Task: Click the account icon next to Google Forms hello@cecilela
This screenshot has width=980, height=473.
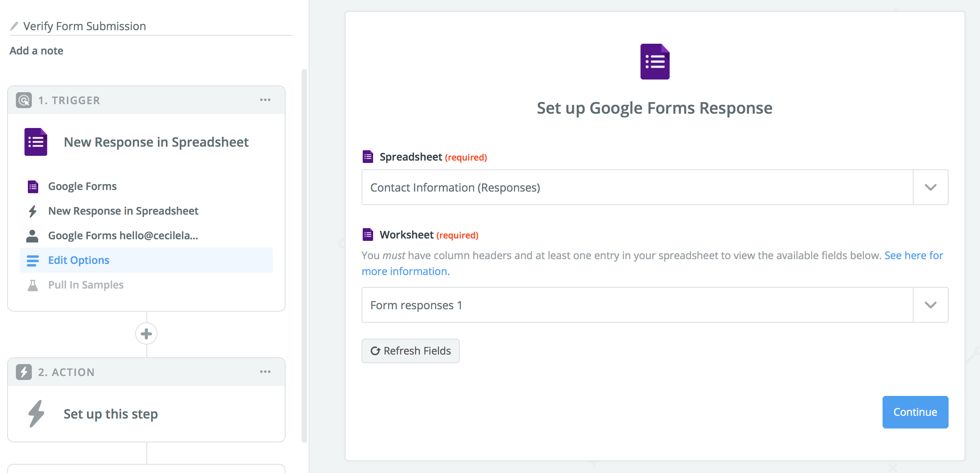Action: [33, 235]
